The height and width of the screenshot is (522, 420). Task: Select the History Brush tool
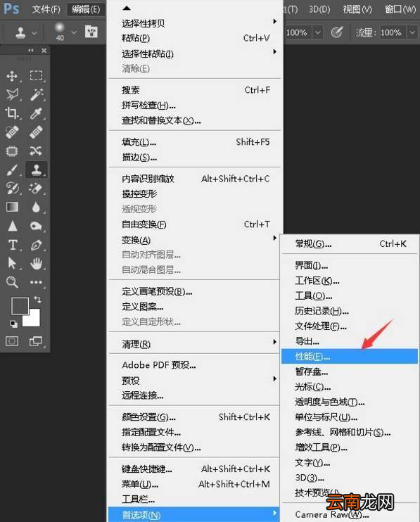(x=13, y=189)
